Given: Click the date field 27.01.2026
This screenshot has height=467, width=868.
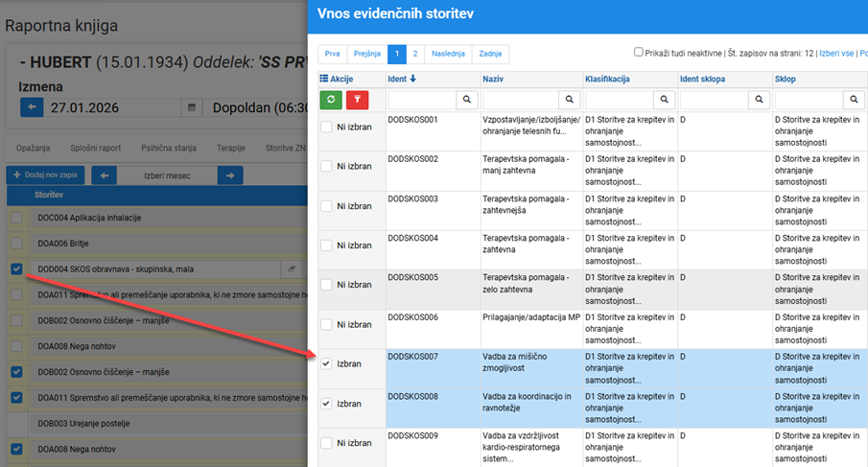Looking at the screenshot, I should coord(112,107).
